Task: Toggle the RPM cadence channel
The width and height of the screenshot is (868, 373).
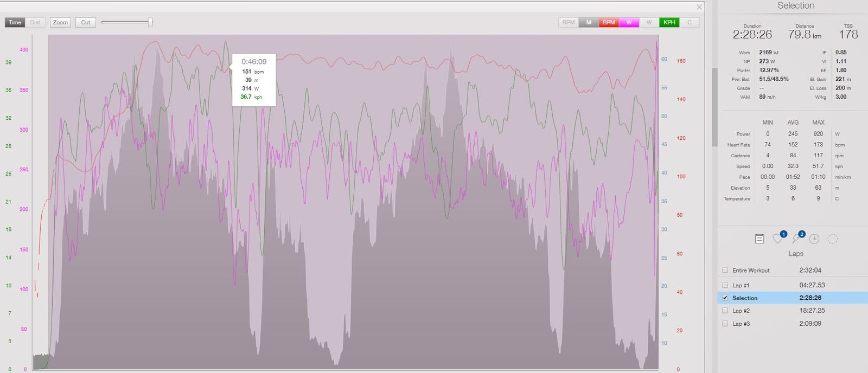Action: 568,22
